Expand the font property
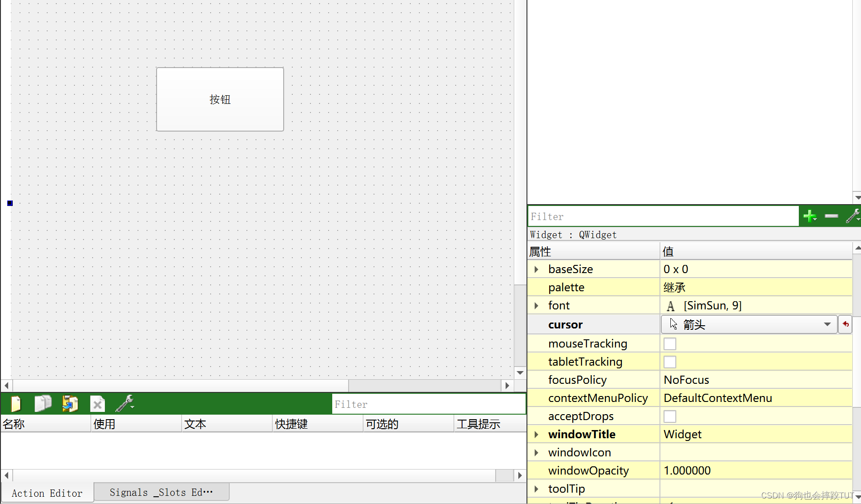 [x=536, y=306]
